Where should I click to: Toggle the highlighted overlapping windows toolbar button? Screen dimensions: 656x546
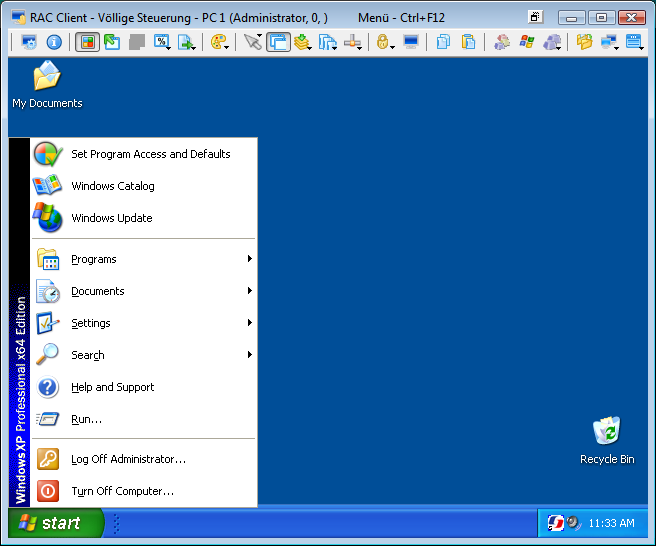click(278, 42)
